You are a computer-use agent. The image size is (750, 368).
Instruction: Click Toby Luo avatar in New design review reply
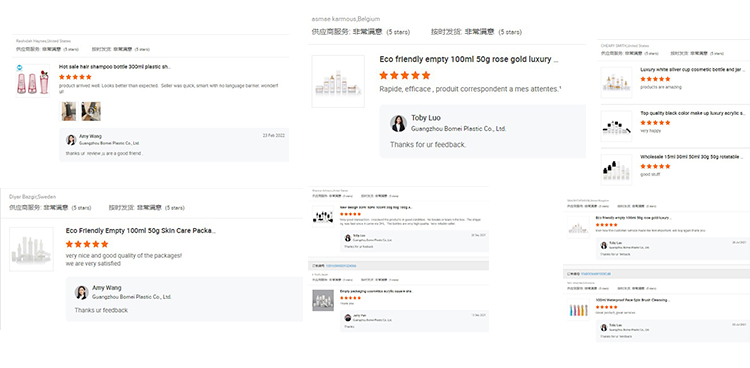[x=348, y=238]
